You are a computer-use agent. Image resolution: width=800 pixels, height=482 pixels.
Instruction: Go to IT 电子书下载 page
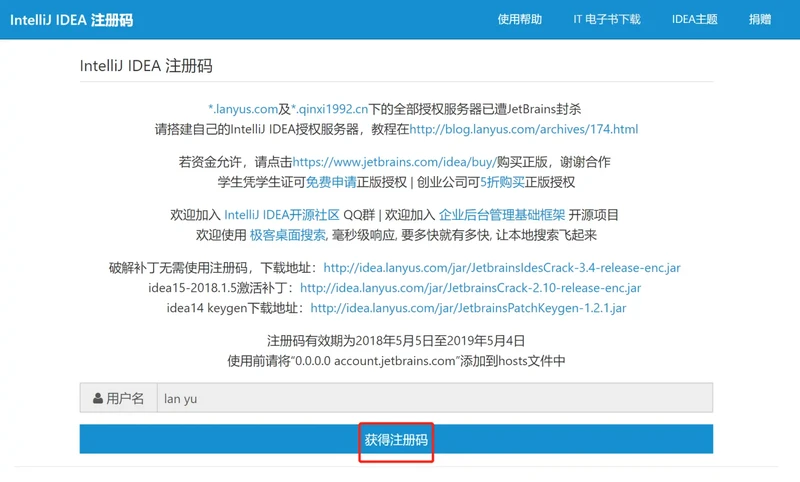(606, 20)
